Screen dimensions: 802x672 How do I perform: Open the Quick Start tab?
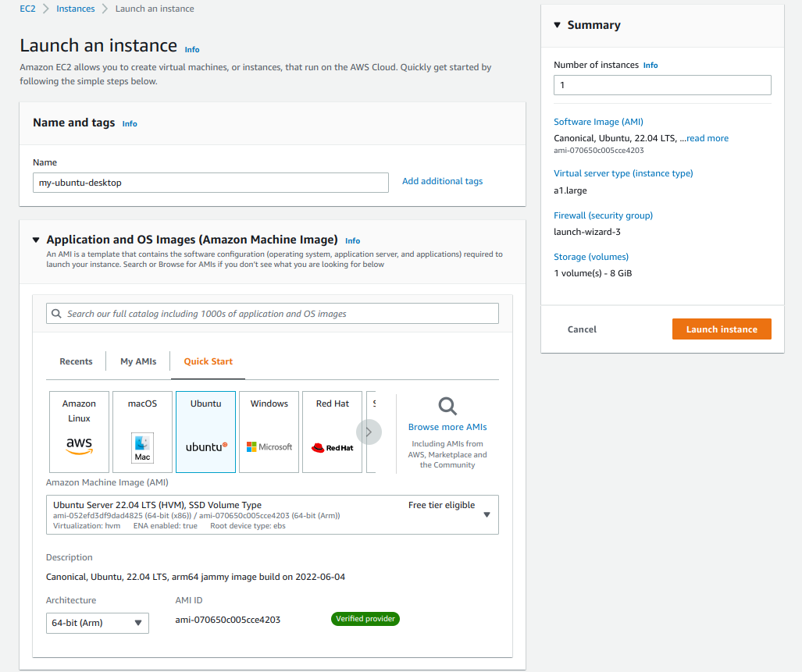[208, 361]
